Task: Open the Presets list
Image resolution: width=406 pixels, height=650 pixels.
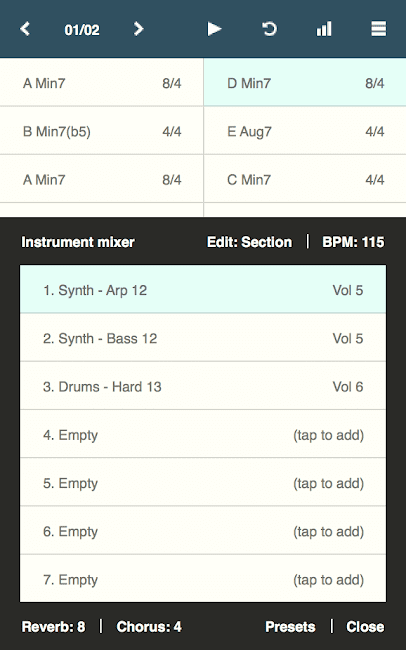Action: pos(290,626)
